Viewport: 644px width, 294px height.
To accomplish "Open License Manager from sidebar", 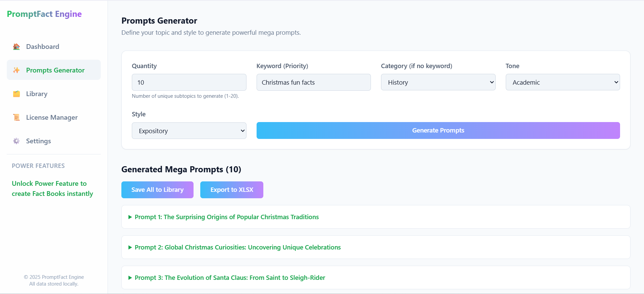I will tap(52, 117).
